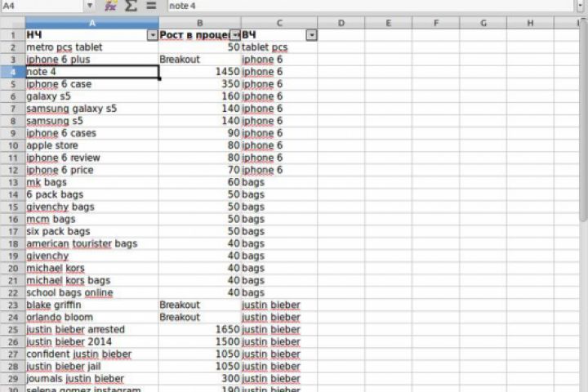Click value 1450 in column B
This screenshot has width=588, height=392.
[200, 72]
